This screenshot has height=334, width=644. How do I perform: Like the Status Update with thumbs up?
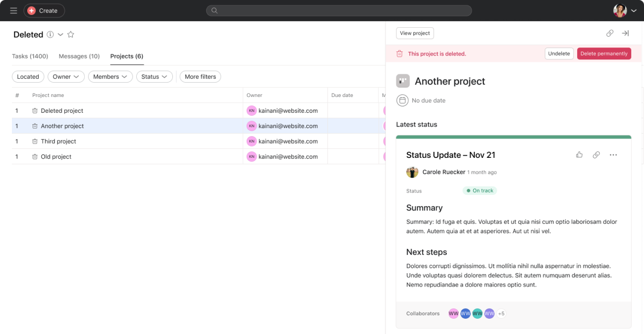(x=579, y=155)
